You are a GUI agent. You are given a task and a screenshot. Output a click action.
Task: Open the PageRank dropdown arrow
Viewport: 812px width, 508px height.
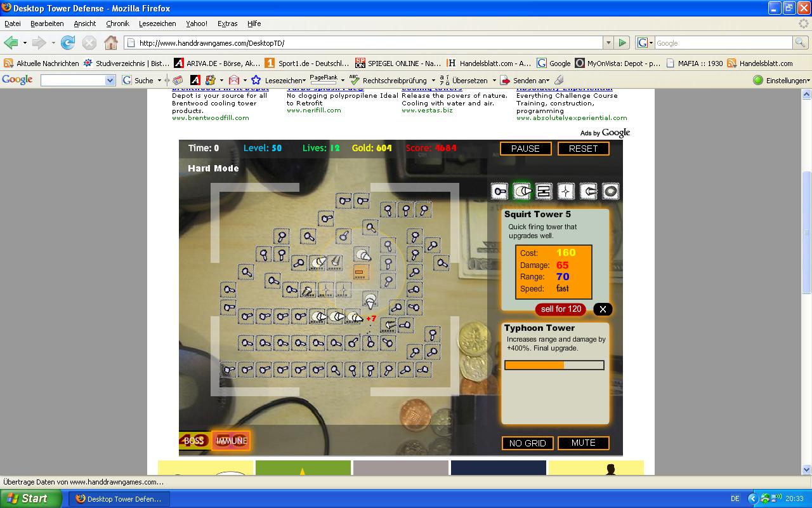coord(343,81)
